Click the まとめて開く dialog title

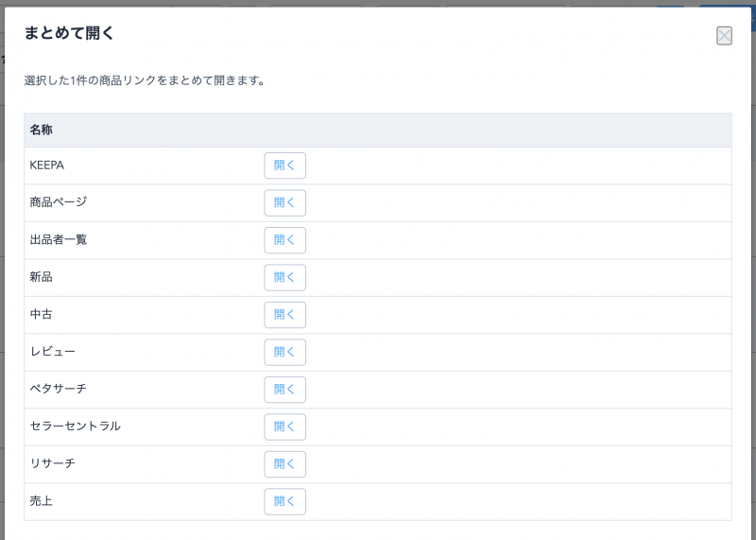tap(69, 33)
